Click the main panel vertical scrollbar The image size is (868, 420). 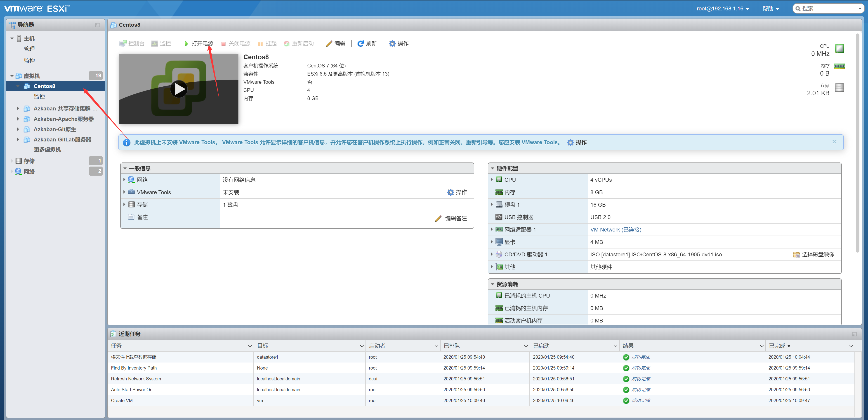coord(858,143)
